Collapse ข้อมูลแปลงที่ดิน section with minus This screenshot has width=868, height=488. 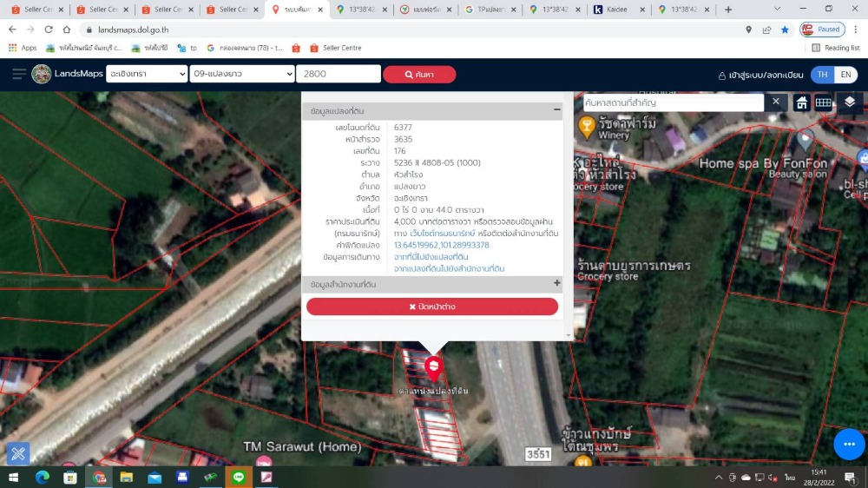[556, 109]
